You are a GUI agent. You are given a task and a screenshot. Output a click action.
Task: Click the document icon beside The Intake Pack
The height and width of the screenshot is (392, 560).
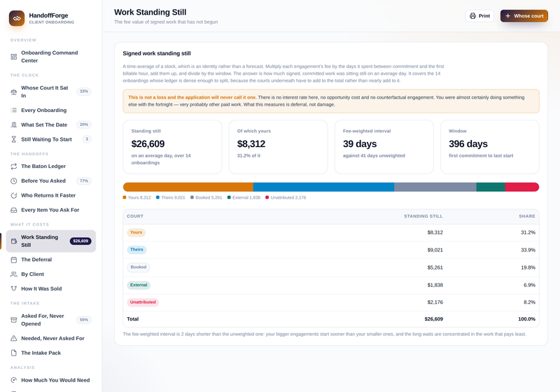[13, 353]
